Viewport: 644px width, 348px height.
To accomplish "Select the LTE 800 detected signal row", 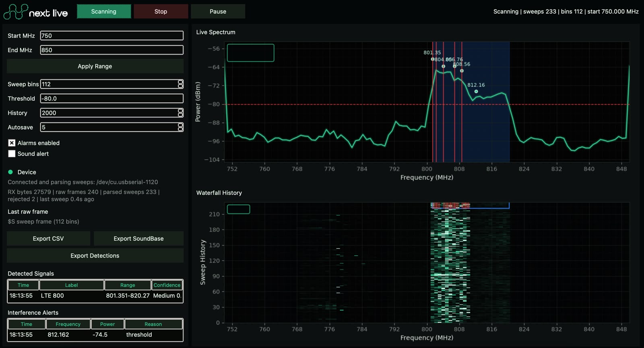I will tap(95, 296).
